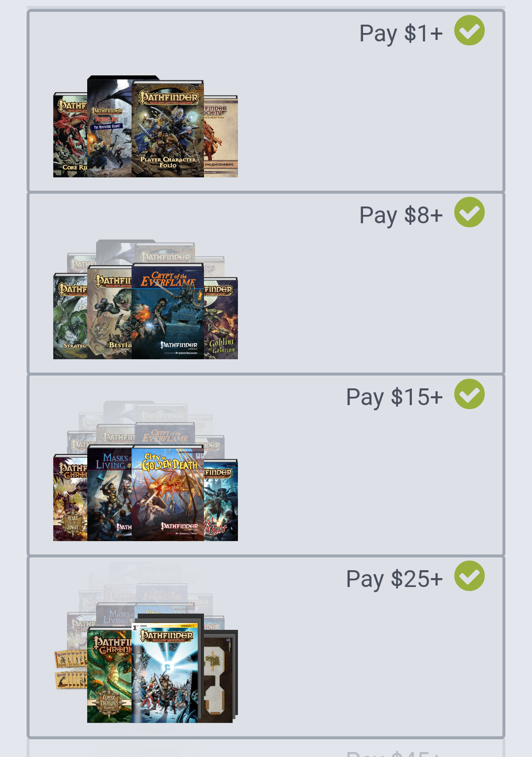Viewport: 532px width, 757px height.
Task: Open the Pathfinder comic issue cover
Action: pos(166,672)
